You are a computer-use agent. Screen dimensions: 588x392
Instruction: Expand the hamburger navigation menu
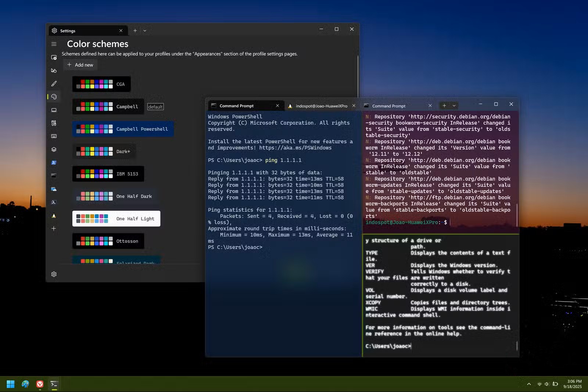tap(54, 44)
